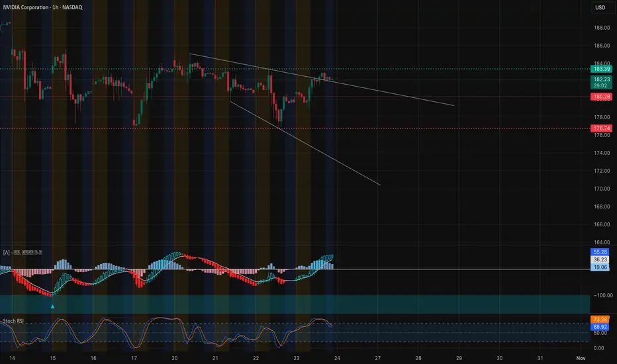This screenshot has height=364, width=617.
Task: Select the current price 182.23 label
Action: pyautogui.click(x=601, y=79)
